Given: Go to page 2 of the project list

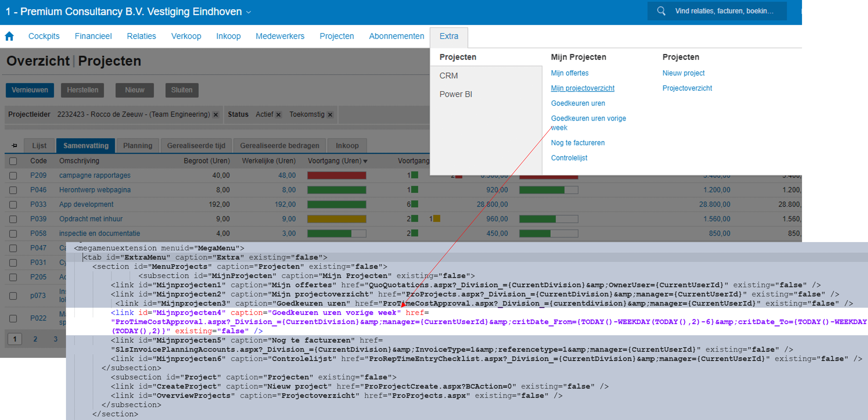Looking at the screenshot, I should click(x=35, y=339).
